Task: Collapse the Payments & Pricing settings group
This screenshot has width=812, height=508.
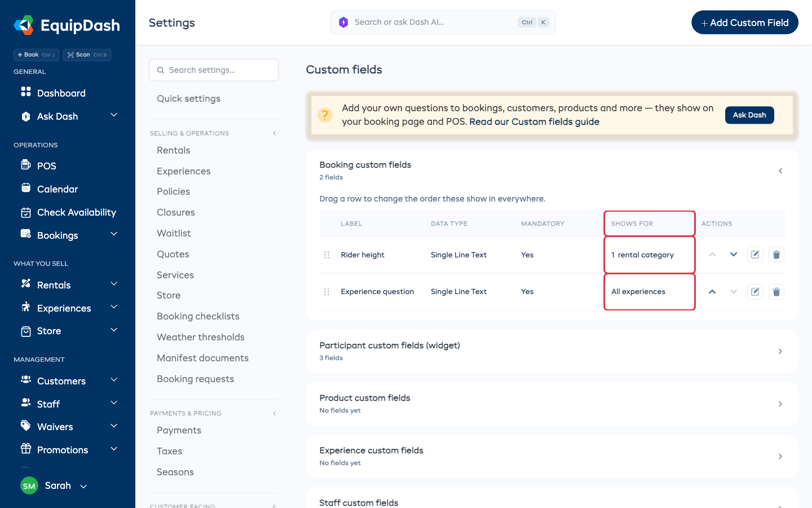Action: click(x=275, y=413)
